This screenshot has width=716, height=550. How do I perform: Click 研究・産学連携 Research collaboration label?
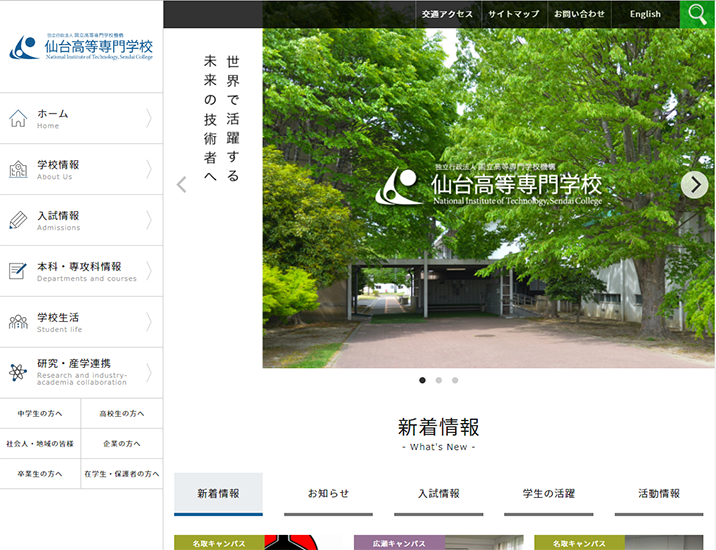(82, 372)
